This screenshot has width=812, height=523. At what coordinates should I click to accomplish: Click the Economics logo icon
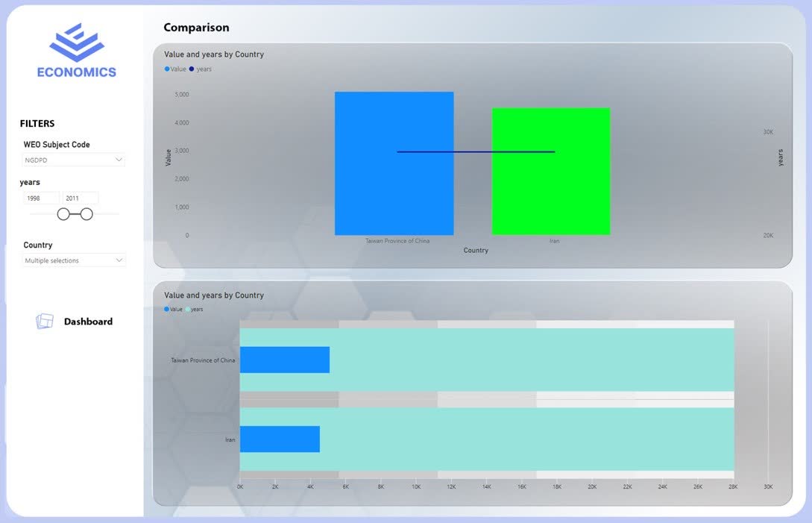(77, 43)
